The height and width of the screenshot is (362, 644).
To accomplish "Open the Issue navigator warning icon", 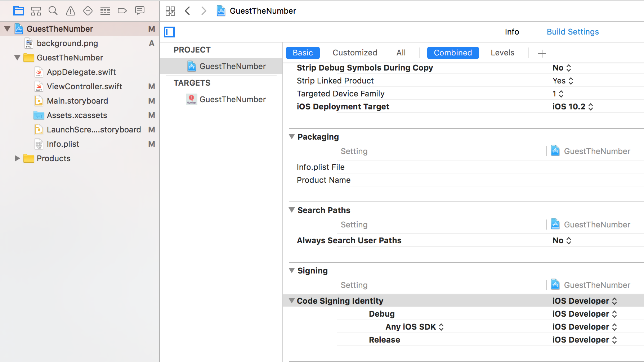I will coord(71,11).
